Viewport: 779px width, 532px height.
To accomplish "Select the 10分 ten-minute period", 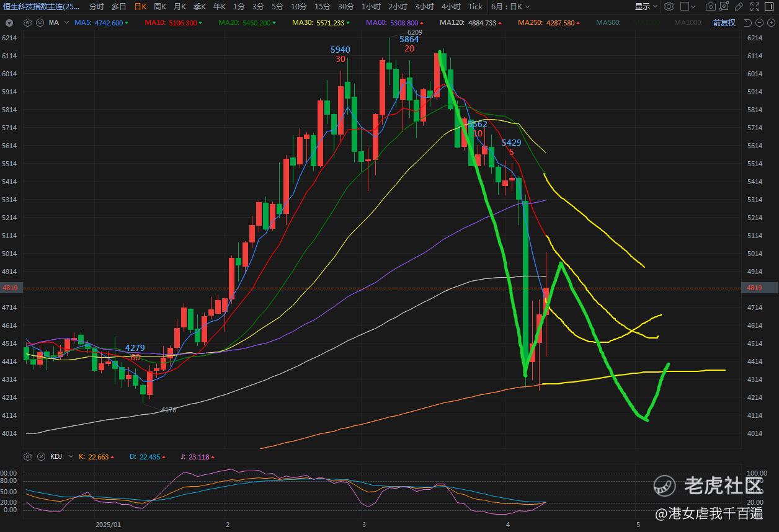I will coord(299,7).
